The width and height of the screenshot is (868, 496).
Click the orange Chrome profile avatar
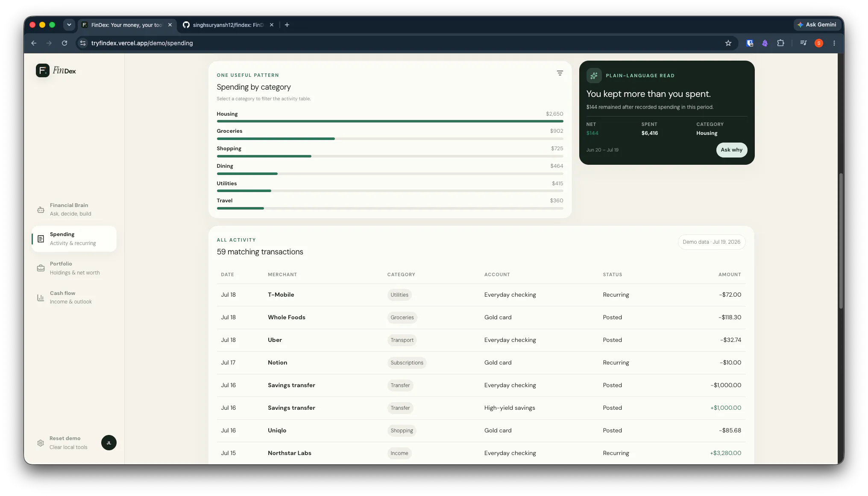point(819,43)
